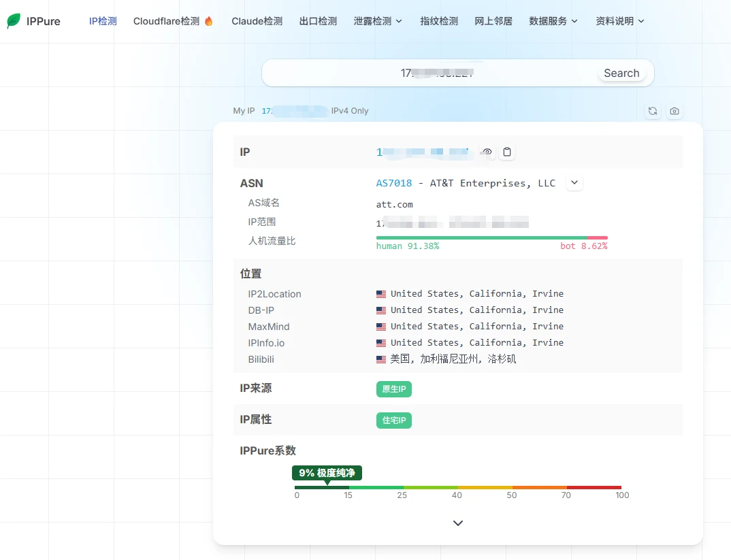Viewport: 731px width, 560px height.
Task: Open the 网上邻居 page
Action: [x=493, y=21]
